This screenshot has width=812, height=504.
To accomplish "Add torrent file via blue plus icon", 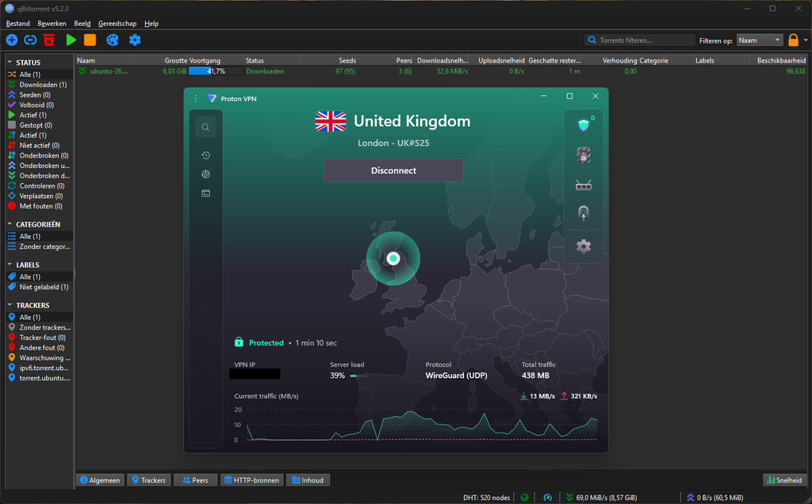I will [x=11, y=40].
